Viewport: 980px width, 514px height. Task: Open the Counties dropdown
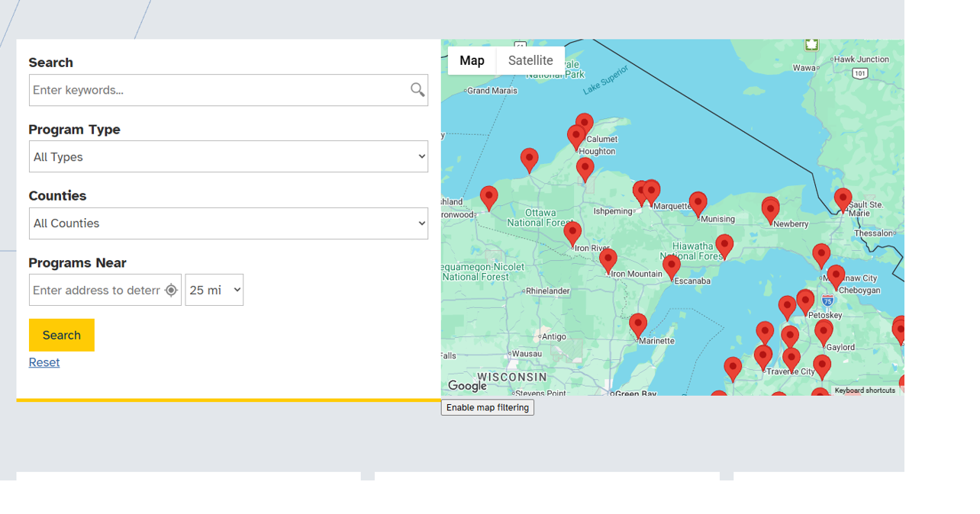pyautogui.click(x=228, y=223)
